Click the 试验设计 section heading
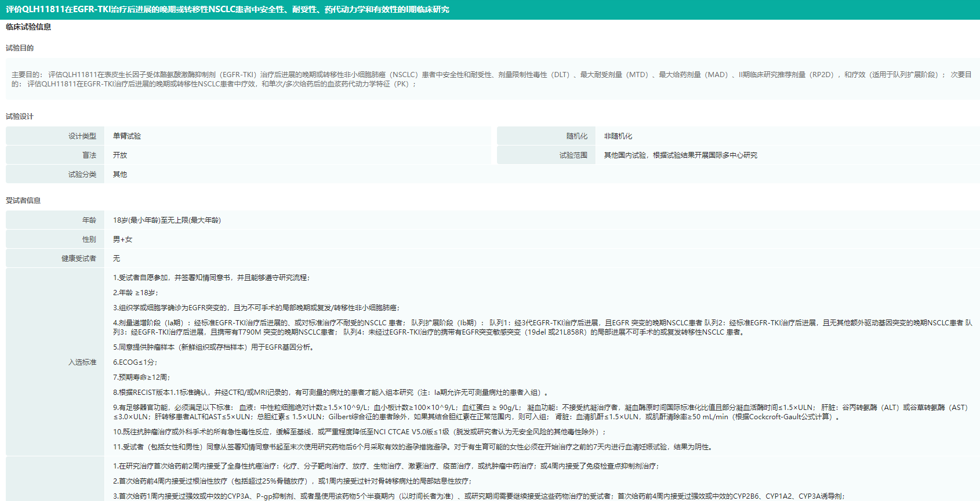The height and width of the screenshot is (501, 980). [x=20, y=117]
